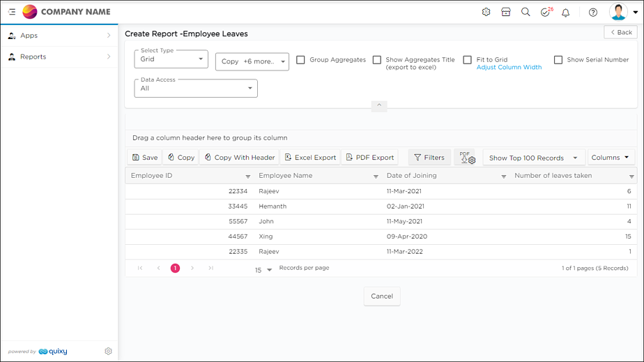
Task: Toggle Show Serial Number checkbox
Action: (x=558, y=60)
